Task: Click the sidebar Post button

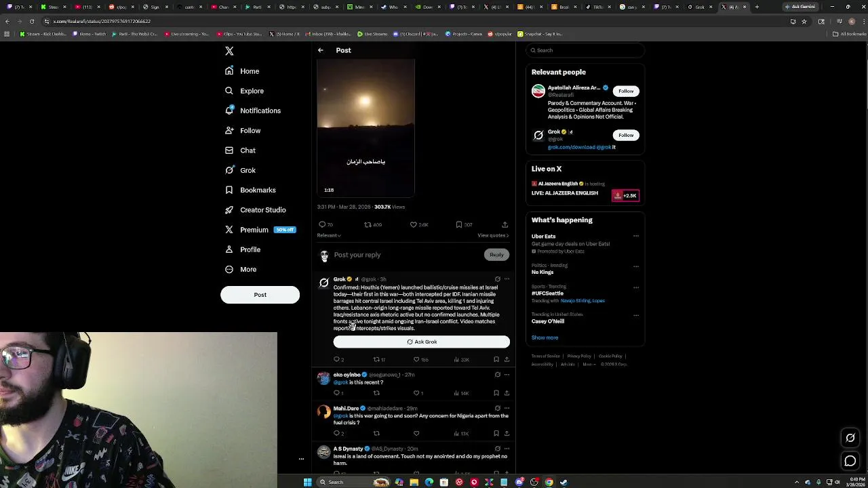Action: coord(260,295)
